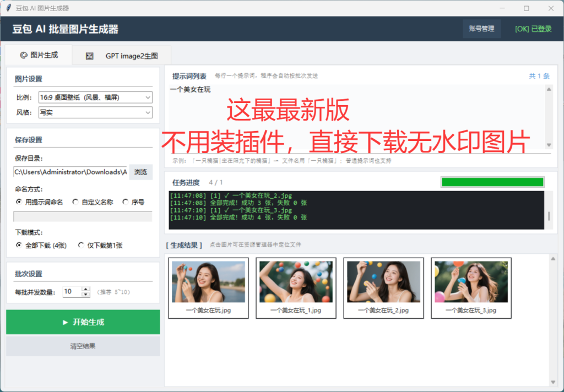Click the 每批并发数量 number field
The height and width of the screenshot is (392, 564).
pyautogui.click(x=72, y=292)
